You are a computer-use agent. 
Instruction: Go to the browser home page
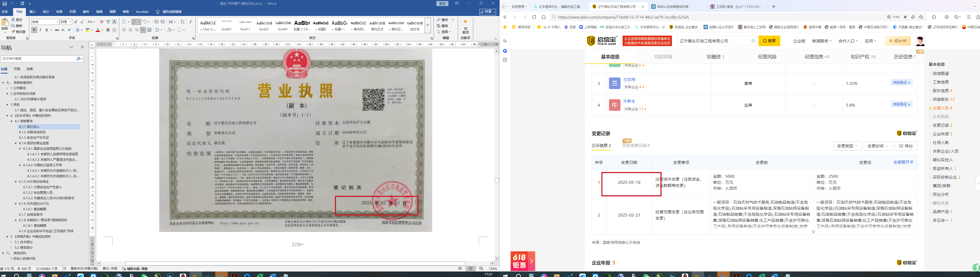coord(544,17)
